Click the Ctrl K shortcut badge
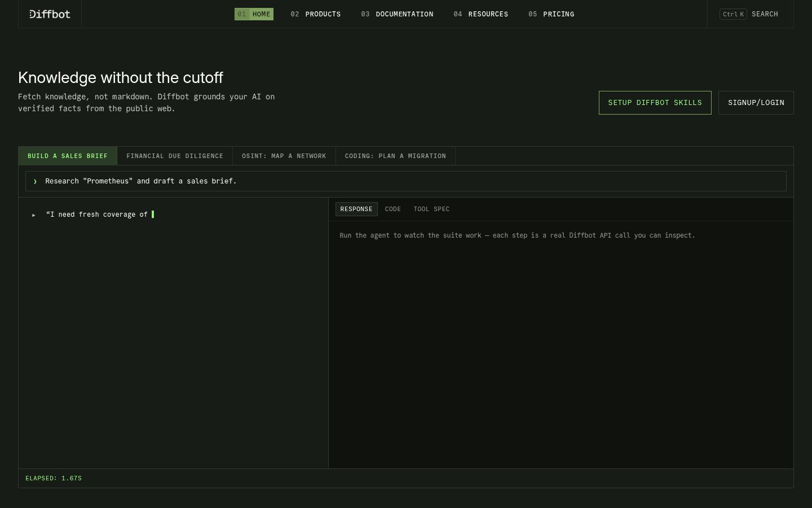This screenshot has width=812, height=508. (x=733, y=14)
